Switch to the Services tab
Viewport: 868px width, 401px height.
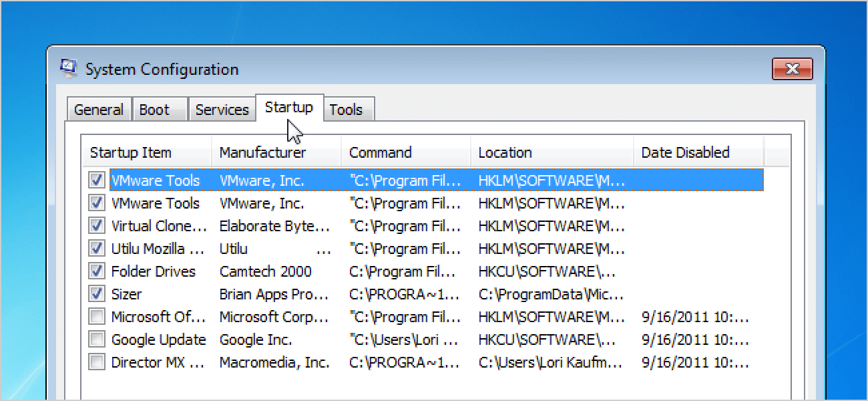222,110
